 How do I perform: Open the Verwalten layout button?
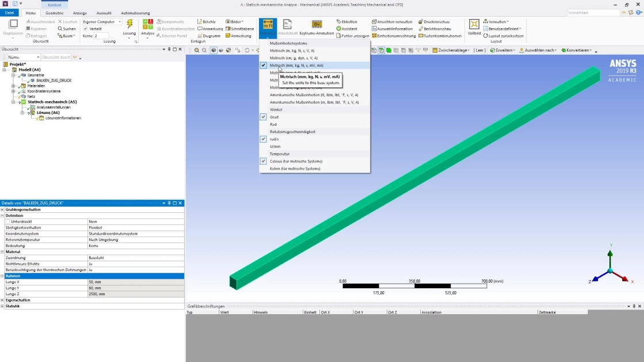click(496, 22)
